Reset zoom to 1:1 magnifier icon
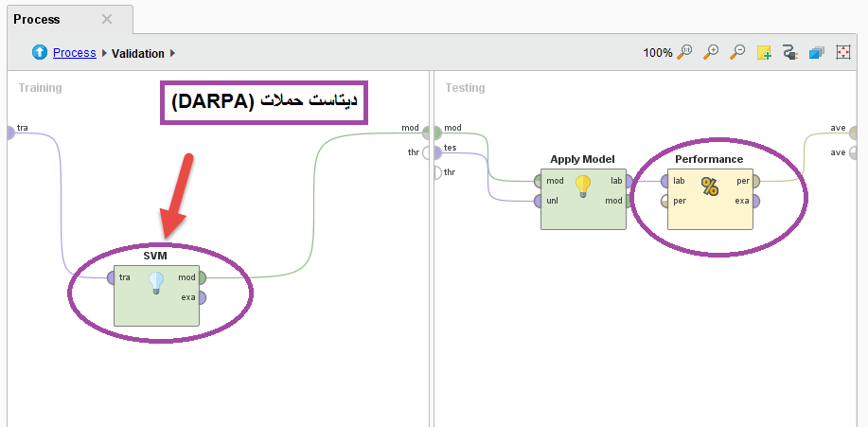The height and width of the screenshot is (427, 868). click(x=686, y=53)
